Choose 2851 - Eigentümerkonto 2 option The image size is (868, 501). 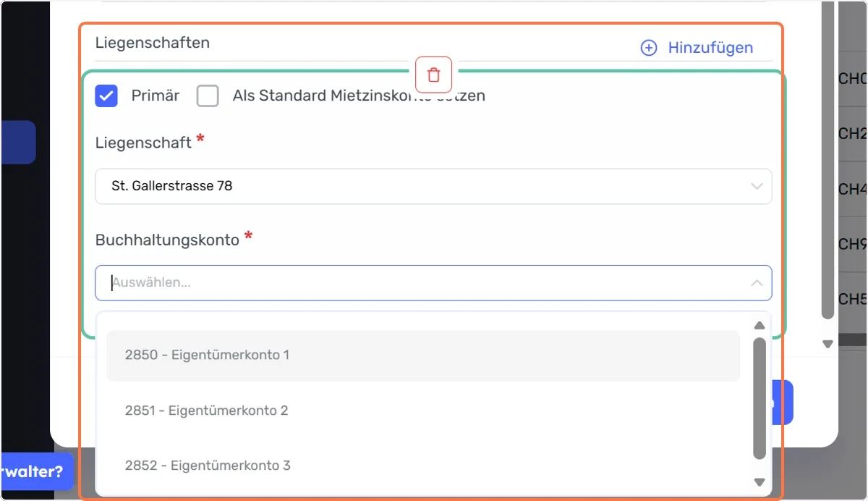pos(423,411)
